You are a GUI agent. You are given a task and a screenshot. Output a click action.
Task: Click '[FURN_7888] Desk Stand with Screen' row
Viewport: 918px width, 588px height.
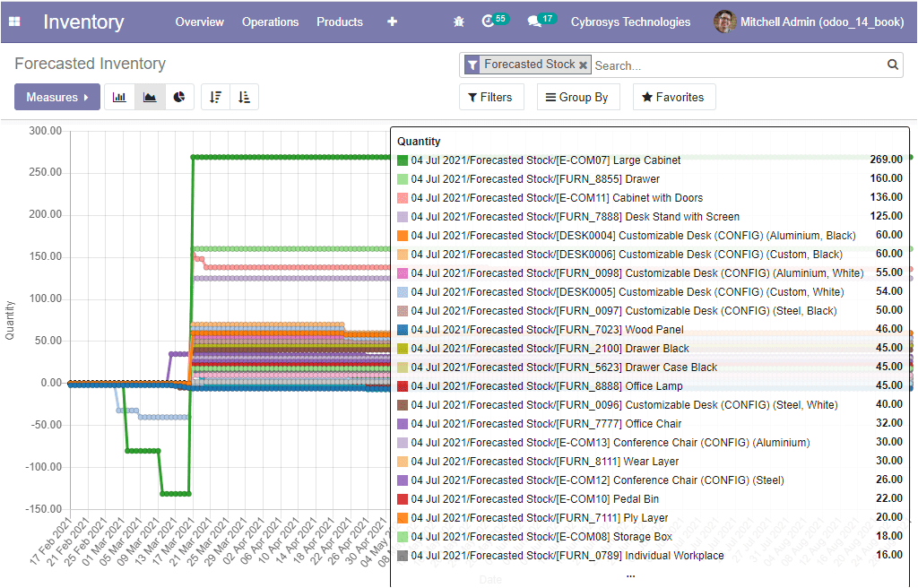tap(650, 216)
